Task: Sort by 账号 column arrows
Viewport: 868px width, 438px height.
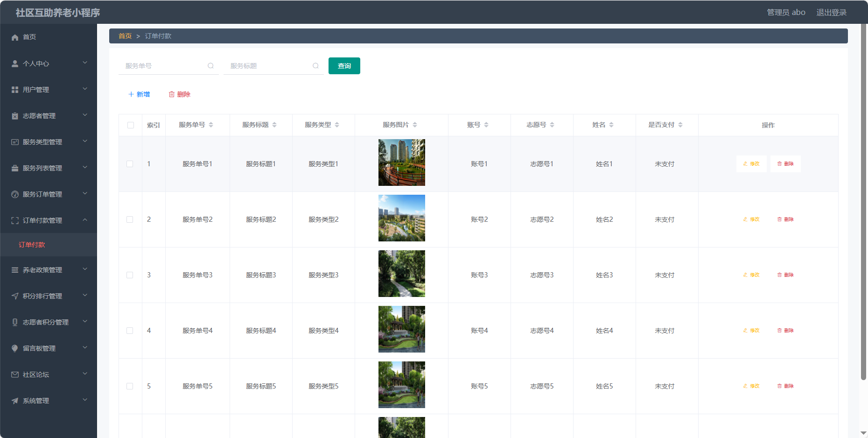Action: [486, 125]
